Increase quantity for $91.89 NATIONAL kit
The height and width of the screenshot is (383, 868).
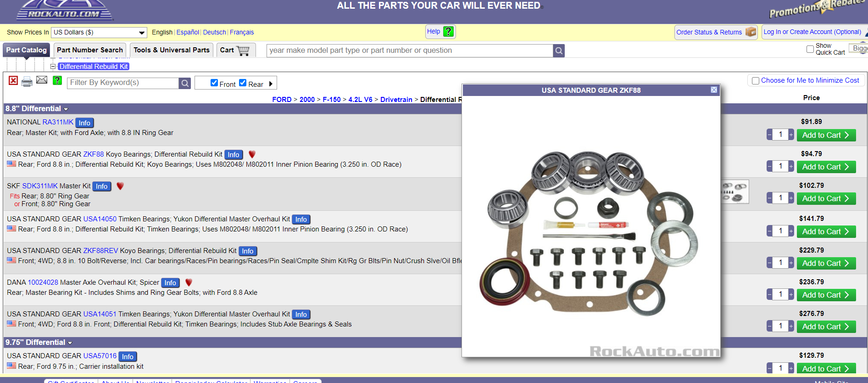click(x=791, y=135)
